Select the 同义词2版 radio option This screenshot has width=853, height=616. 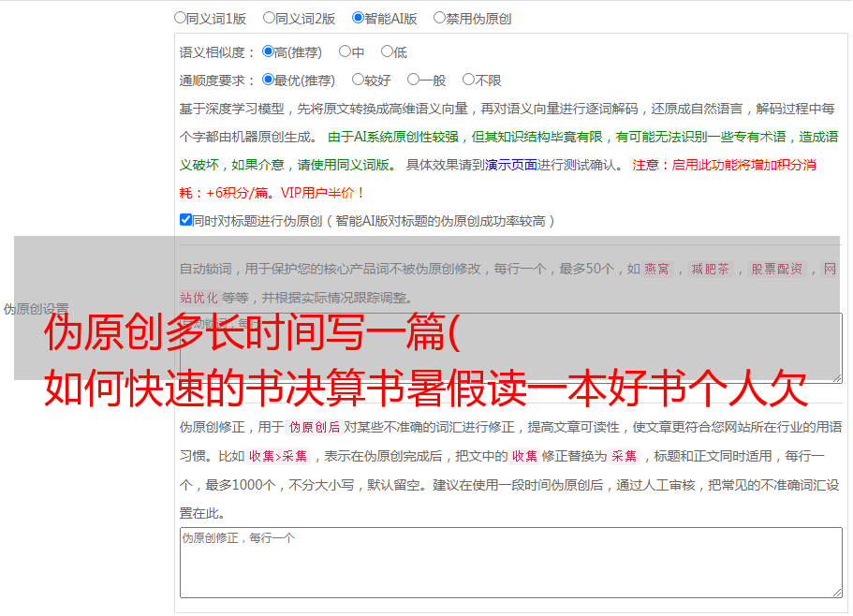tap(269, 18)
